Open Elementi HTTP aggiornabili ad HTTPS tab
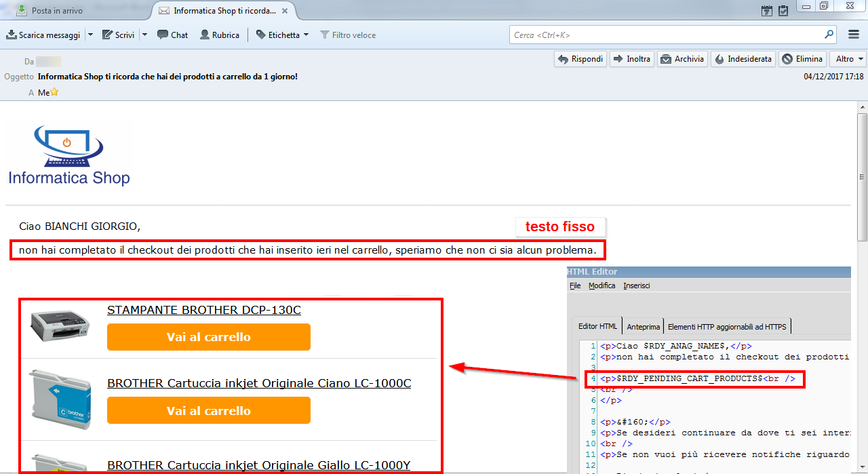 [727, 326]
